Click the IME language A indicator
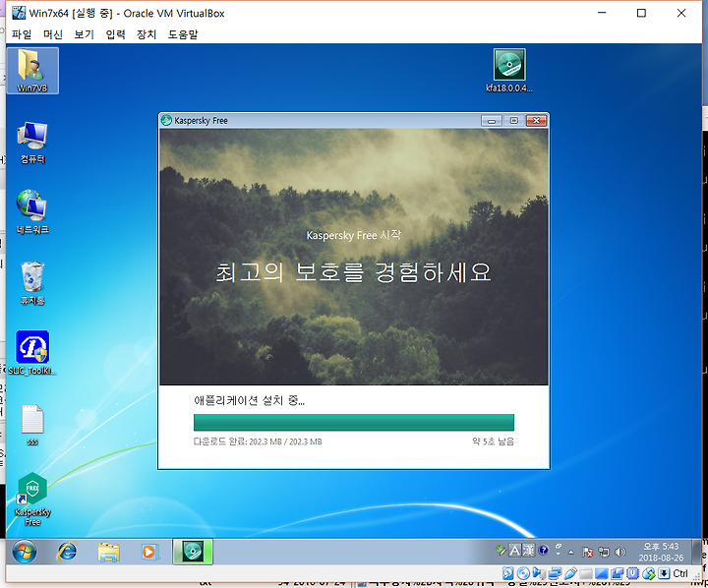Image resolution: width=708 pixels, height=588 pixels. tap(515, 550)
